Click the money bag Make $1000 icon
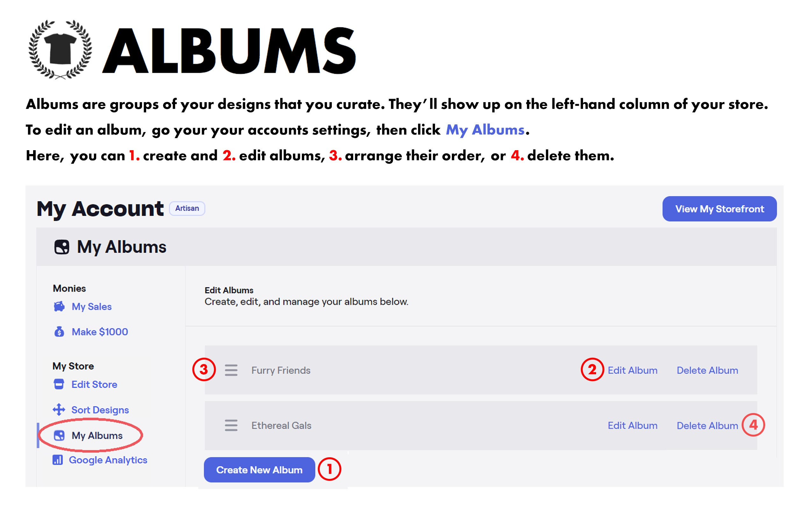The height and width of the screenshot is (505, 812). tap(59, 332)
